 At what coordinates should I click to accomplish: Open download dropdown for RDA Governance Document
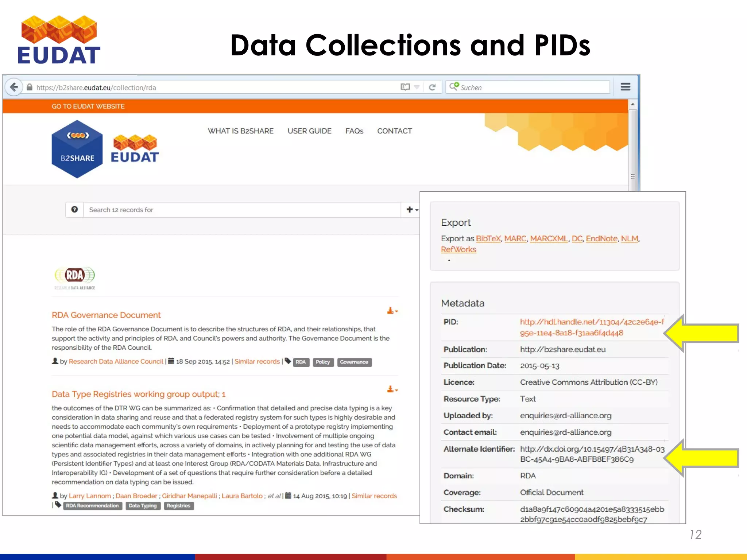coord(392,311)
